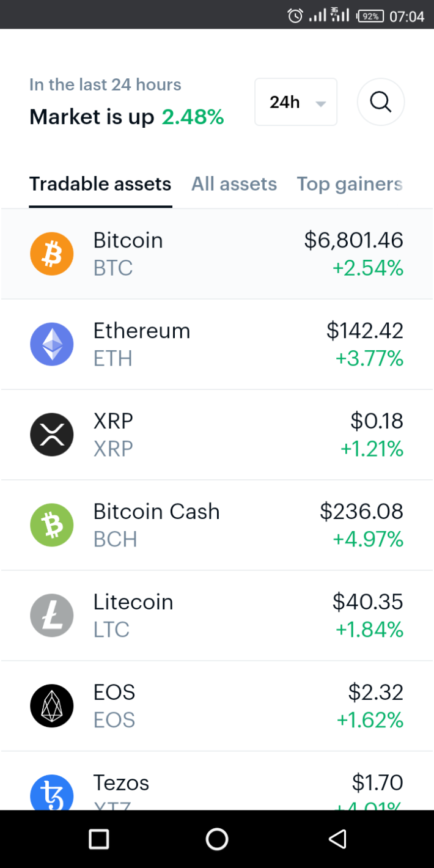
Task: Select the Tradable assets tab
Action: pos(100,184)
